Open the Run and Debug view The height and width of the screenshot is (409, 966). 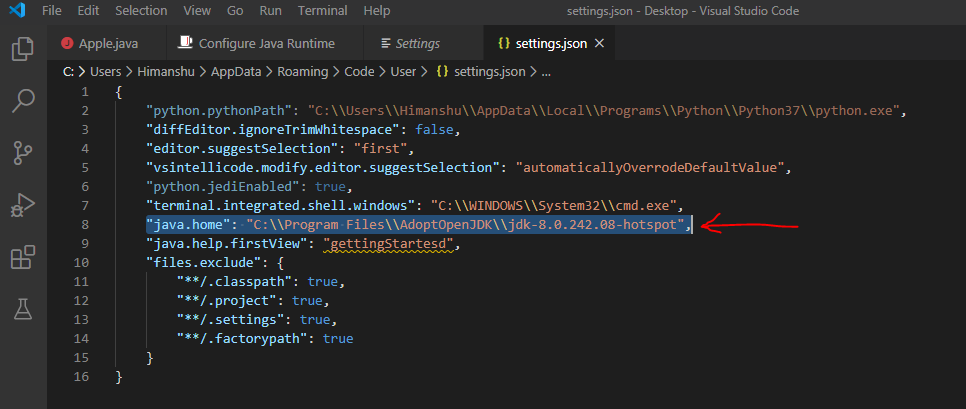coord(23,205)
